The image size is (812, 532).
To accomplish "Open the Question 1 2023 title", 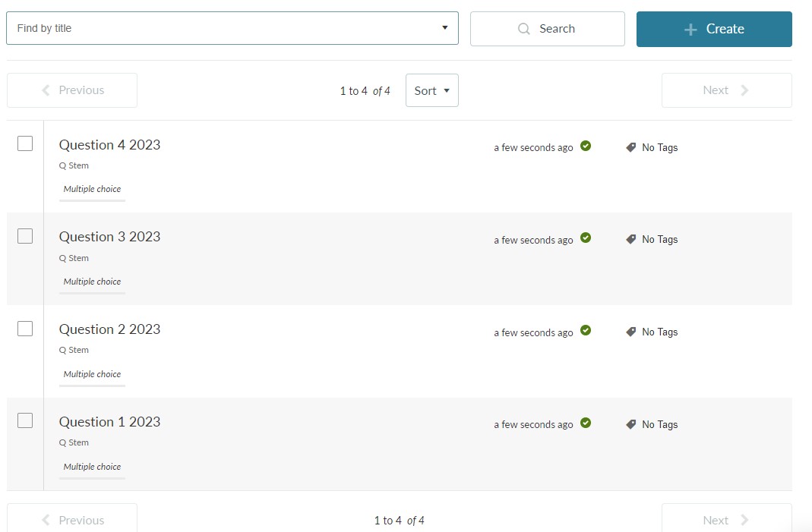I will [110, 422].
